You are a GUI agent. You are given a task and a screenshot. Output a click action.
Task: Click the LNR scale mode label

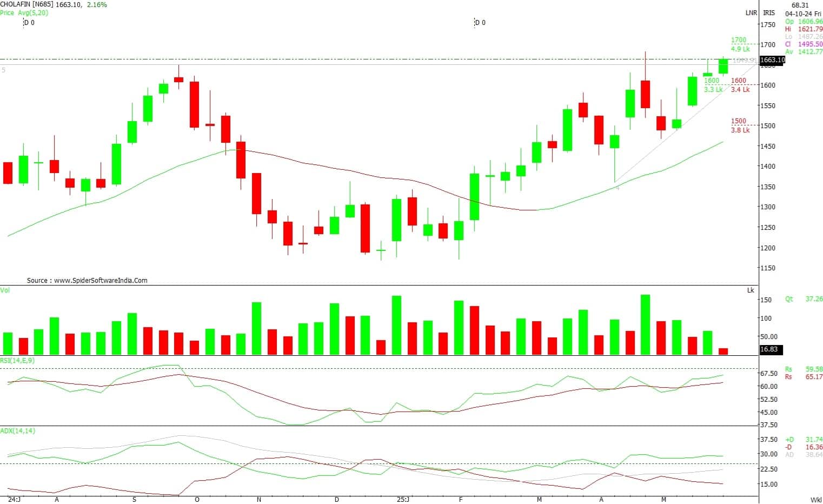click(751, 13)
